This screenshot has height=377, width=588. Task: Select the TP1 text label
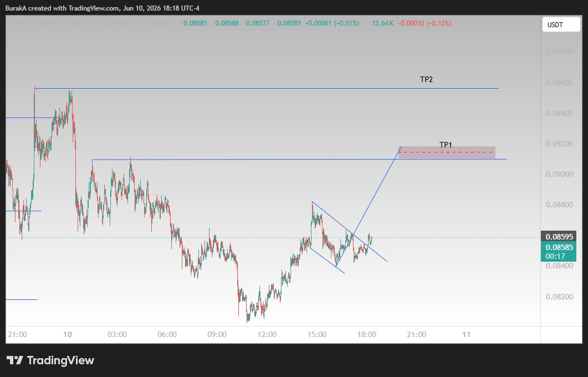click(x=446, y=145)
